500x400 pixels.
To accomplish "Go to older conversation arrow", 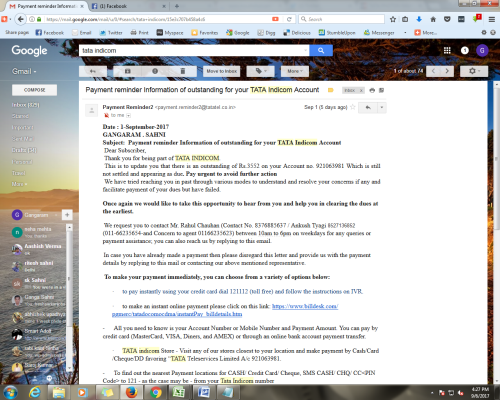I will click(x=447, y=71).
